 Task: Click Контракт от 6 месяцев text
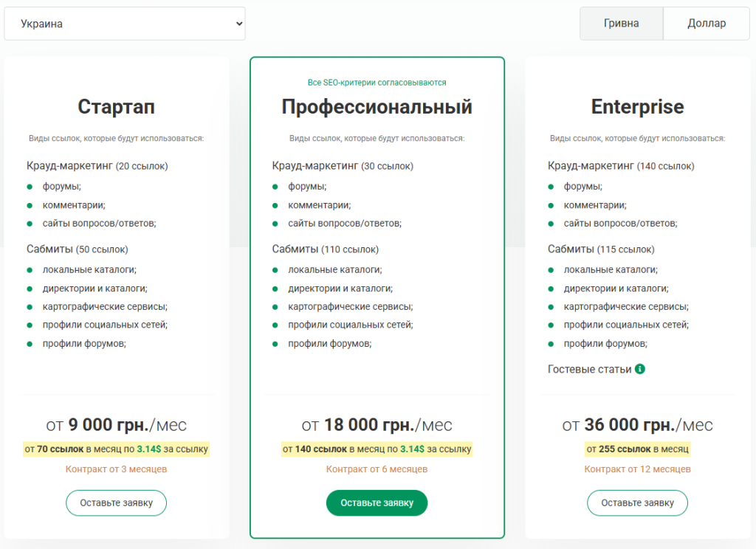(x=377, y=469)
